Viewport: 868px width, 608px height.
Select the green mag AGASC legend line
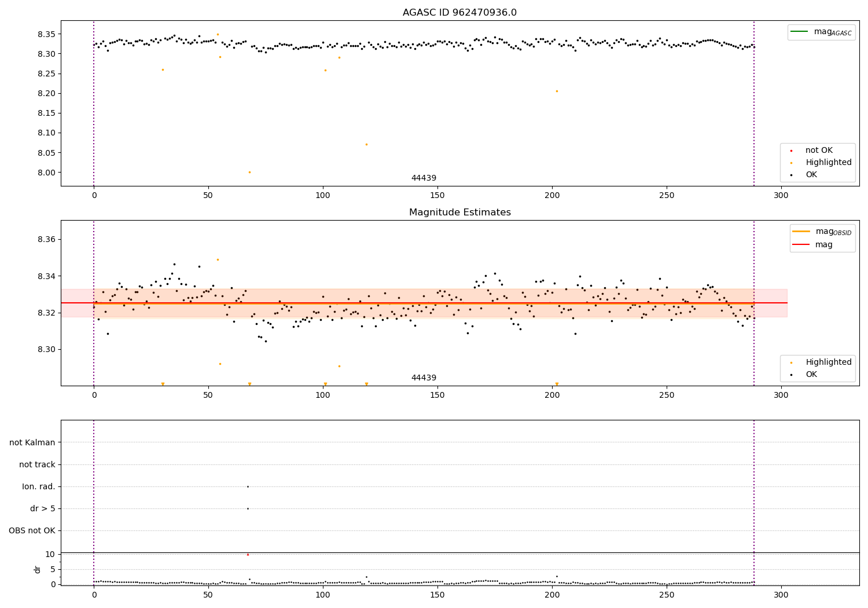(x=800, y=32)
